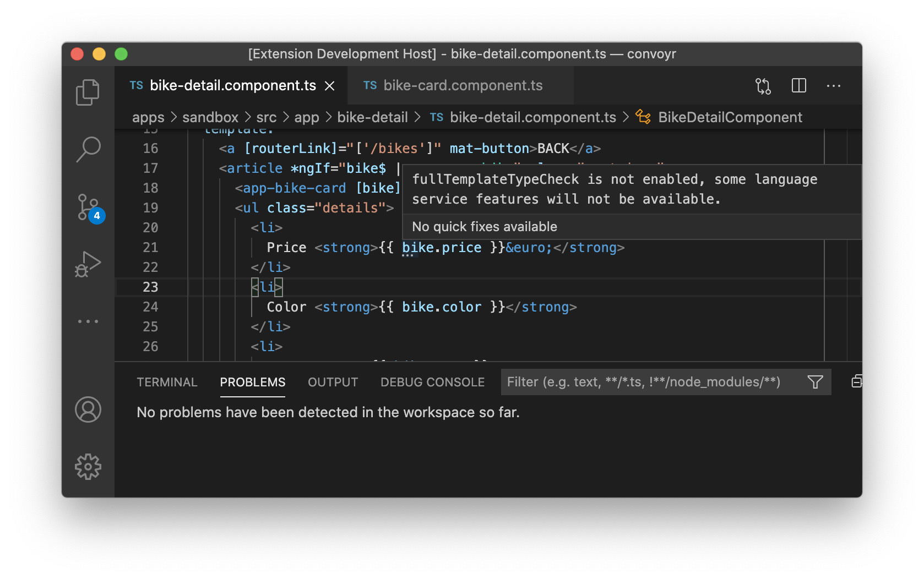Select the No quick fixes available entry
The width and height of the screenshot is (924, 579).
pos(485,226)
